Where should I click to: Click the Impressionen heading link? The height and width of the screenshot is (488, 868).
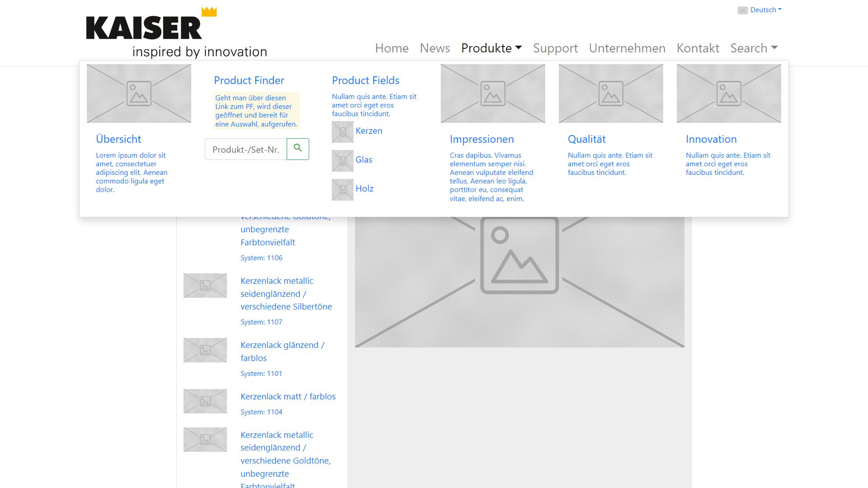pyautogui.click(x=481, y=139)
